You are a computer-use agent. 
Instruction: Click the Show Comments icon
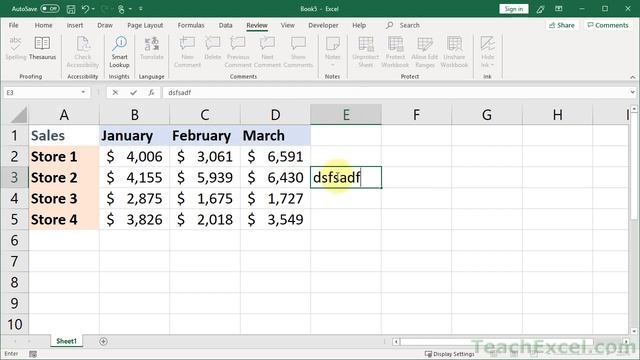tap(298, 51)
